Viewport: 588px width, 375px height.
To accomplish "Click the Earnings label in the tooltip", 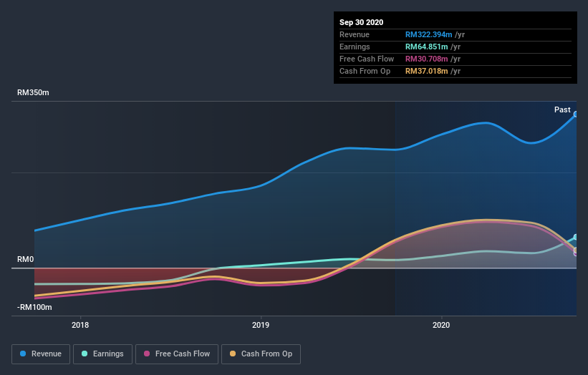I will 355,47.
